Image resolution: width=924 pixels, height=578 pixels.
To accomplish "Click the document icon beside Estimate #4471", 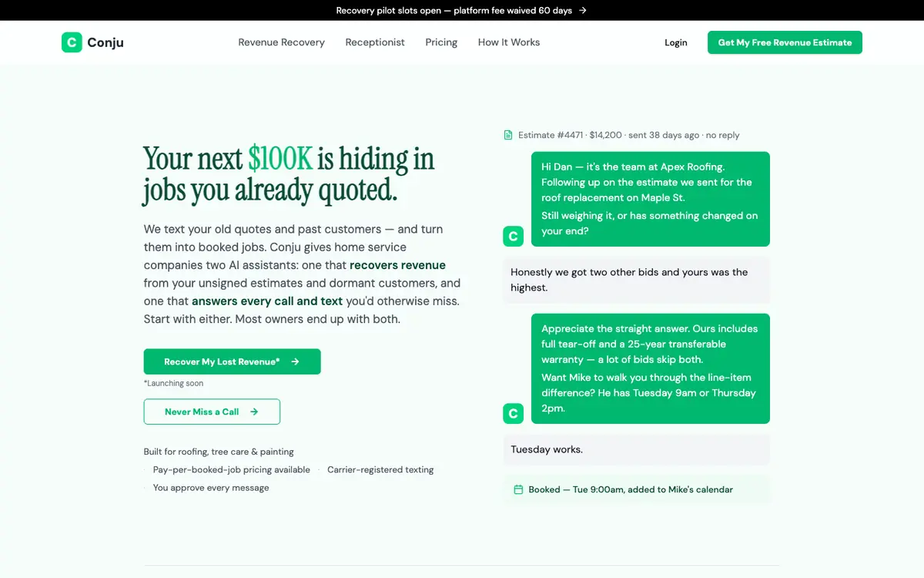I will tap(508, 135).
